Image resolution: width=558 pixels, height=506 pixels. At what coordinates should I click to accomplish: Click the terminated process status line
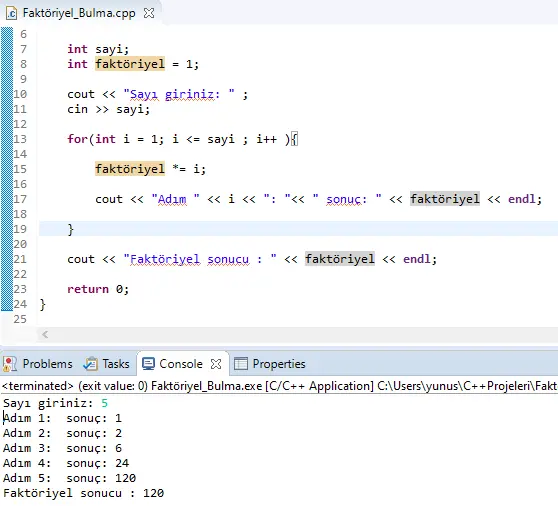click(x=279, y=386)
